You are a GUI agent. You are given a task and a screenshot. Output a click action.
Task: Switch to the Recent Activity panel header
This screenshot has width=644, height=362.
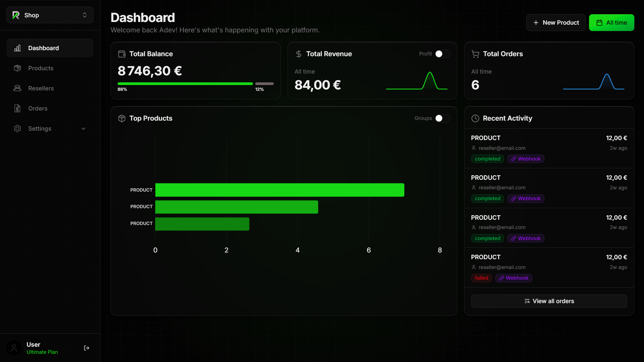click(507, 118)
